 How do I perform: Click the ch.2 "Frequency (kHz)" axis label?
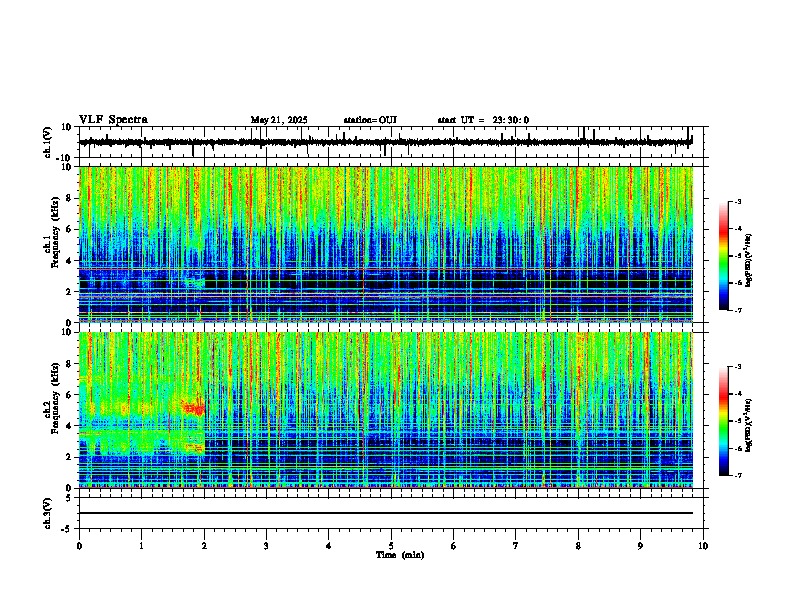[55, 398]
